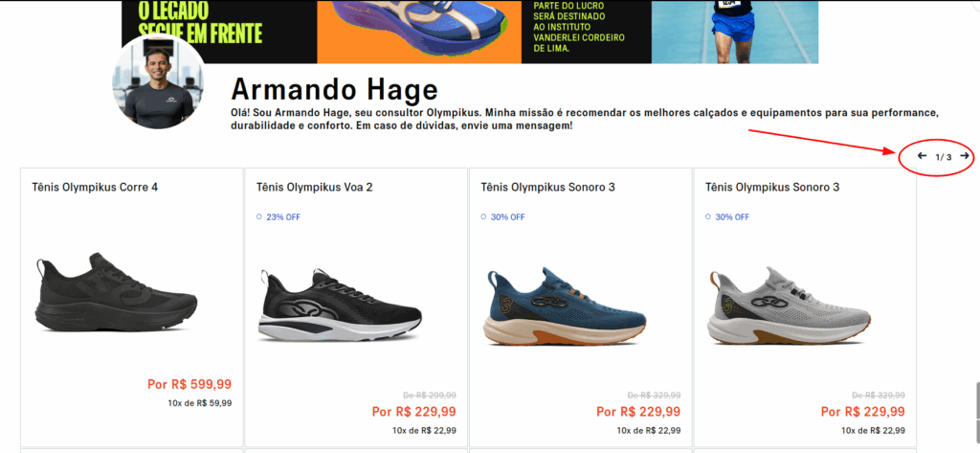
Task: Open the Tênis Olympikus Corre 4 title
Action: 95,187
